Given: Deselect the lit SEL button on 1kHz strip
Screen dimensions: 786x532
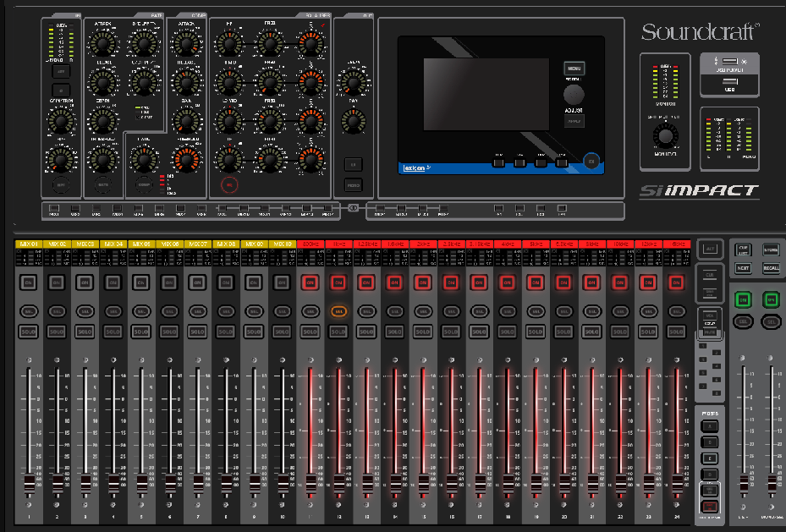Looking at the screenshot, I should point(338,311).
